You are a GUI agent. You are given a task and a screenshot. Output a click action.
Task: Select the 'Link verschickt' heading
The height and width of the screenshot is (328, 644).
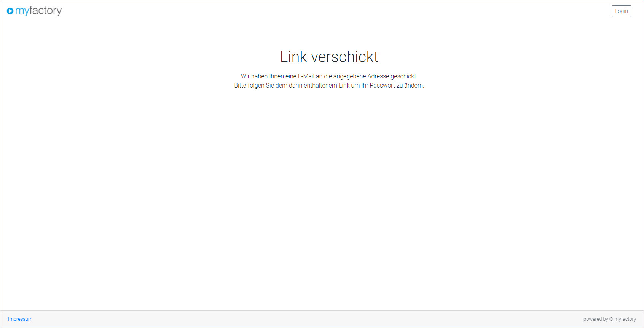click(x=329, y=57)
